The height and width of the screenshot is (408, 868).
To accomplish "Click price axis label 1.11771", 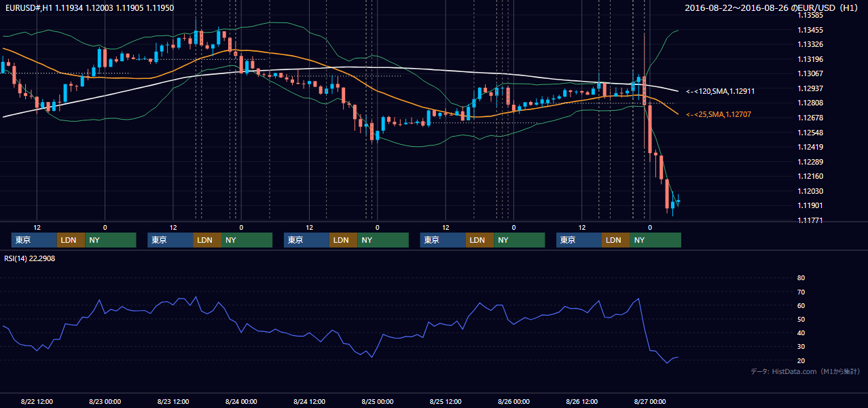I will (810, 220).
